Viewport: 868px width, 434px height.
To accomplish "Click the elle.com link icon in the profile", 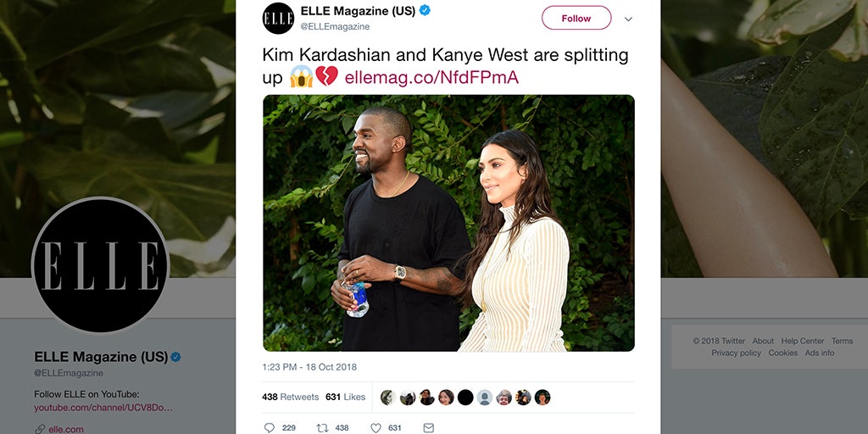I will (40, 429).
